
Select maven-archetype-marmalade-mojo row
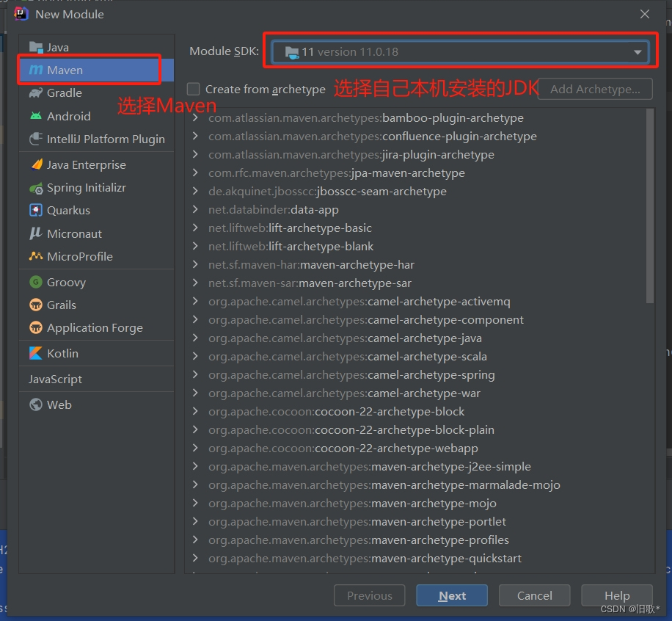[x=416, y=484]
